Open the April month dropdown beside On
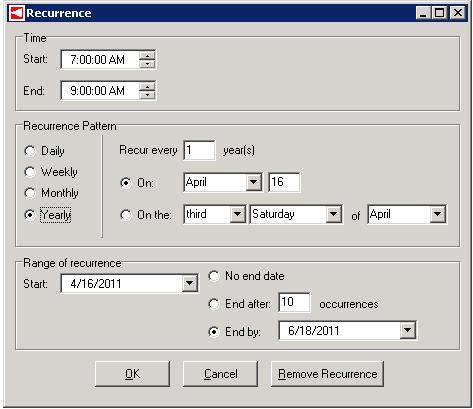Screen dimensions: 473x409 (x=254, y=182)
